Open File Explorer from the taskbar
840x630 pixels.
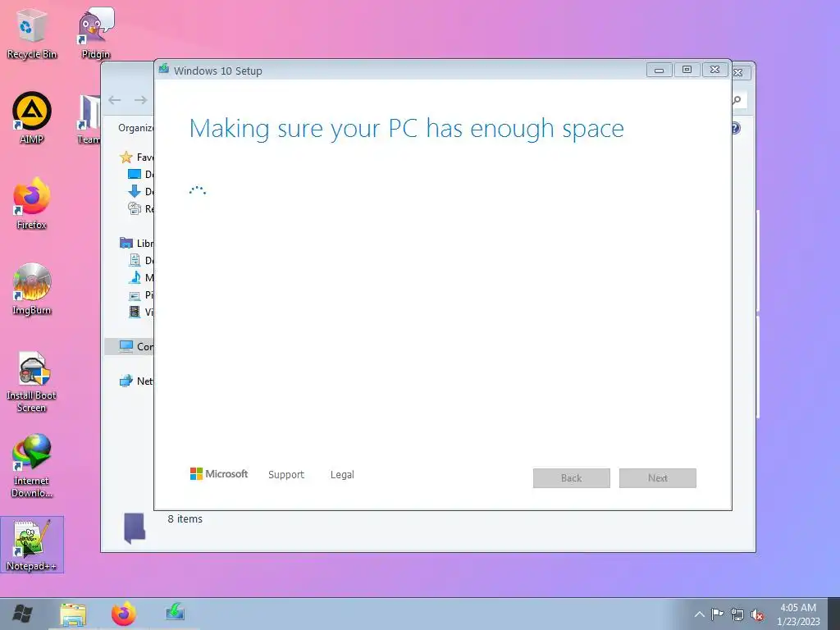click(x=73, y=614)
